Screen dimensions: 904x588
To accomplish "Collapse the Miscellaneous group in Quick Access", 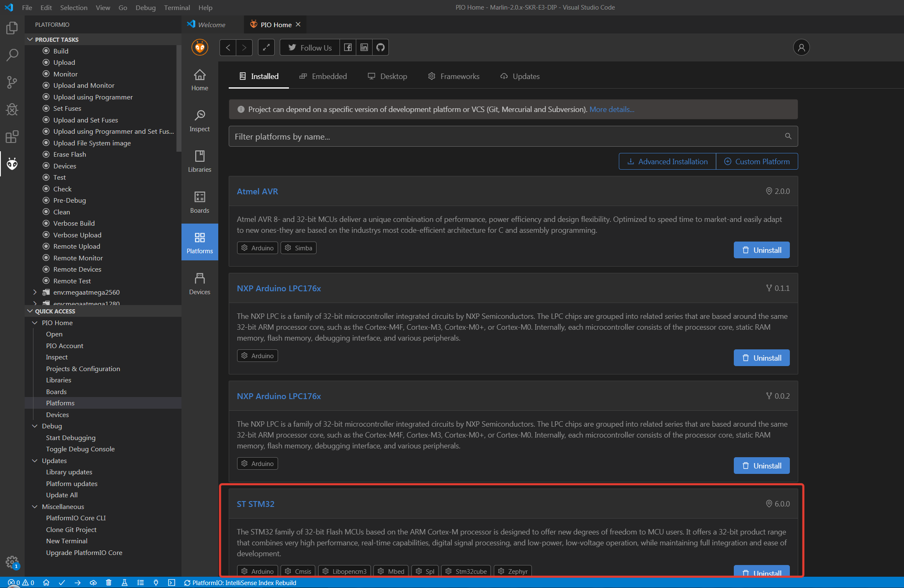I will click(x=35, y=507).
